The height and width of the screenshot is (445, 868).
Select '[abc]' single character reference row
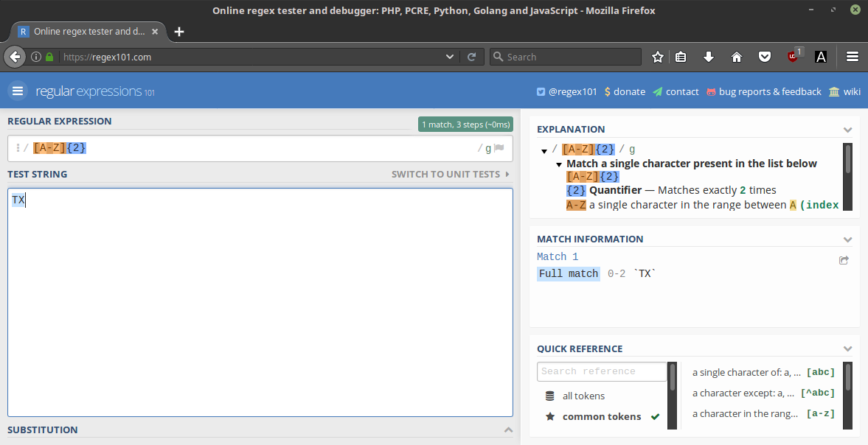(763, 372)
